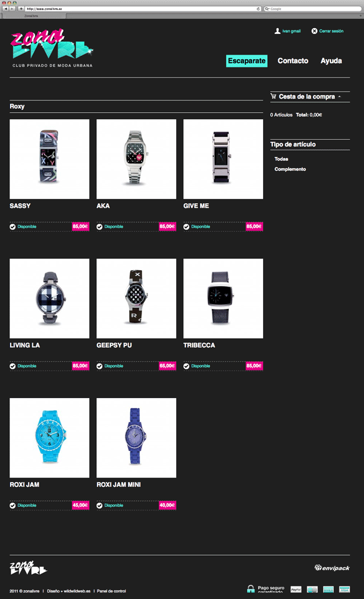Click the secure payment padlock icon
This screenshot has width=364, height=599.
(251, 588)
